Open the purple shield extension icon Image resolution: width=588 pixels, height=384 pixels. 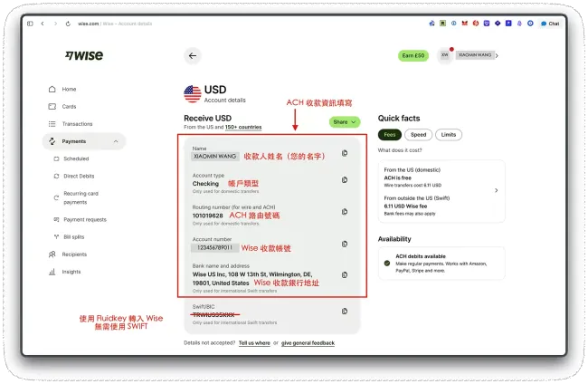(487, 24)
